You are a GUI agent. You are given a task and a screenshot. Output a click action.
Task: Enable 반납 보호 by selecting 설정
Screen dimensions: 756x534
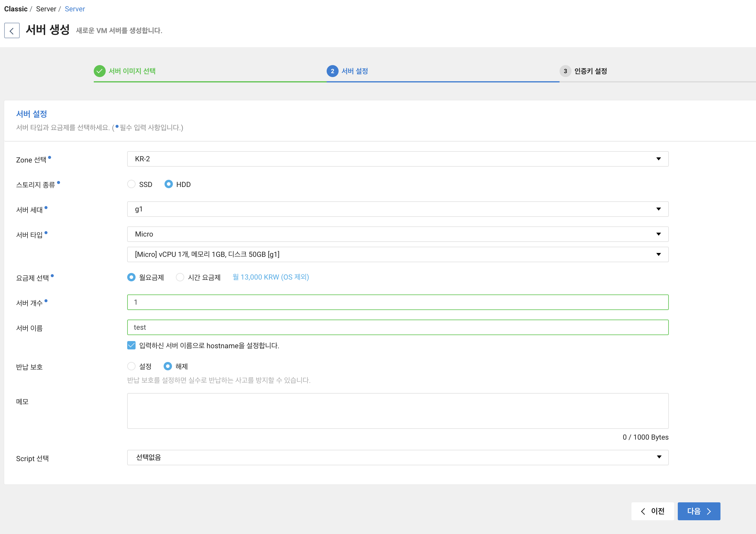[131, 366]
